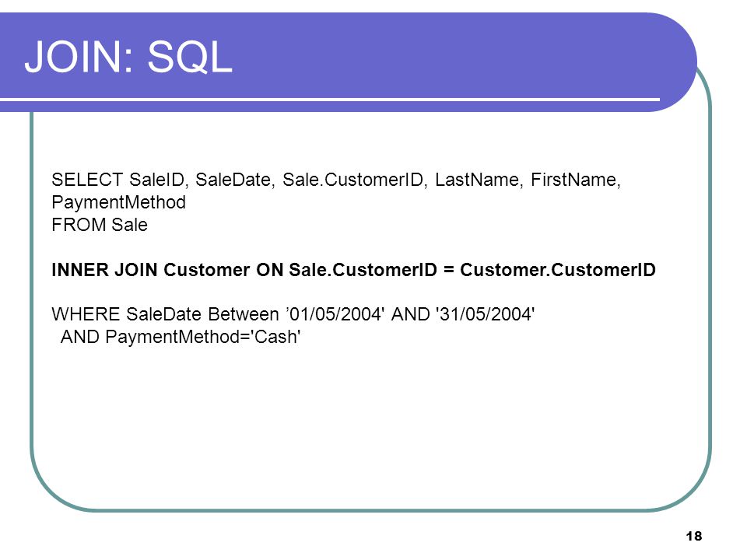Click the Between keyword

click(244, 315)
